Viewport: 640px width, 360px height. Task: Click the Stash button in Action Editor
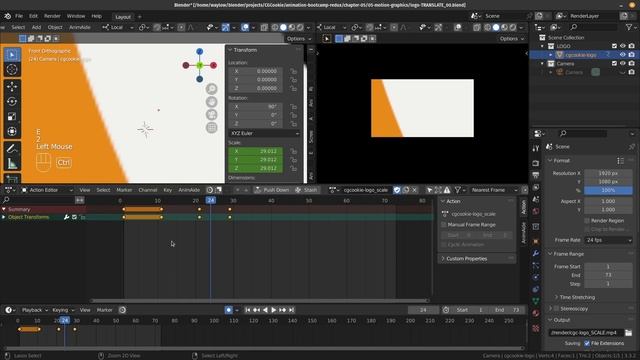306,190
